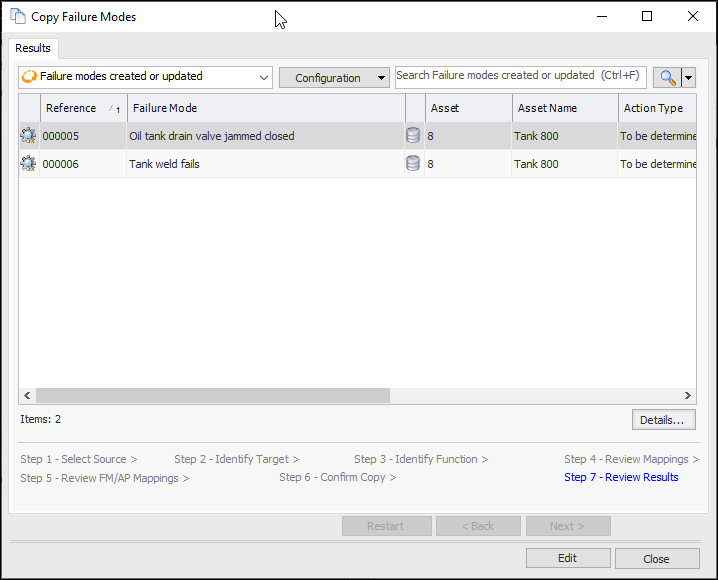Click database icon beside Oil tank drain valve
Viewport: 718px width, 580px height.
coord(413,136)
